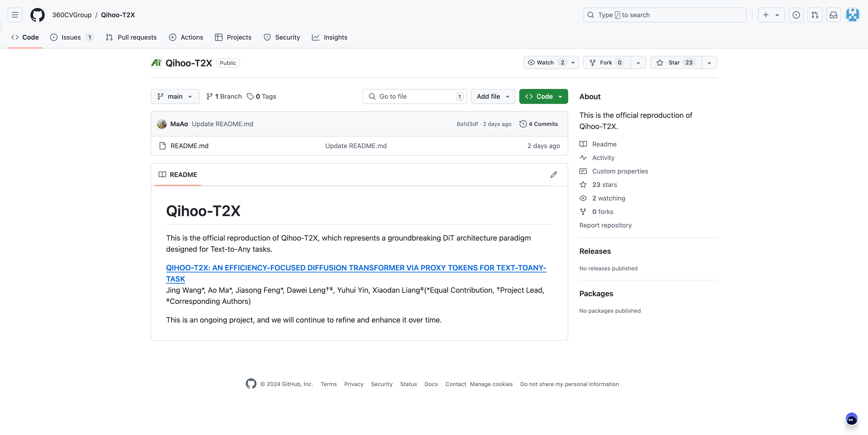Viewport: 868px width, 435px height.
Task: Open the issues icon in header
Action: click(x=796, y=15)
